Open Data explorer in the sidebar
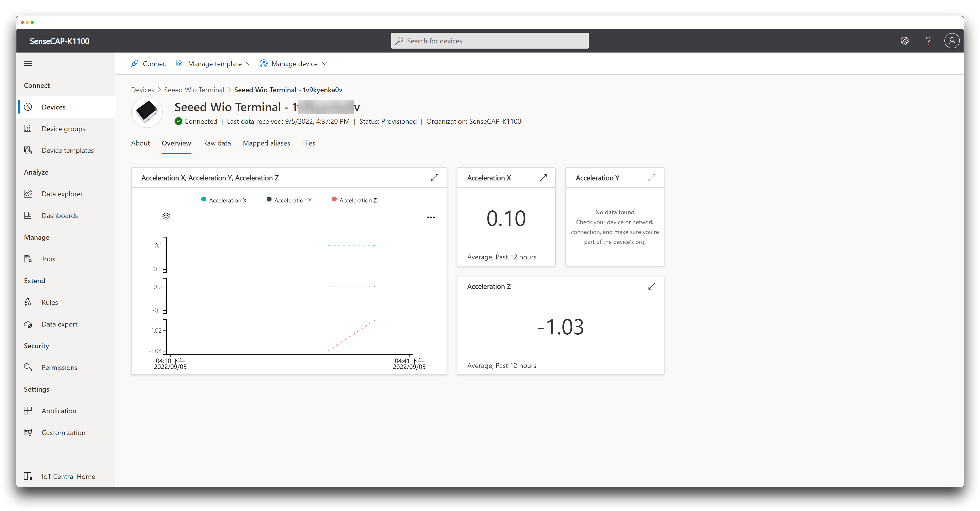Image resolution: width=980 pixels, height=511 pixels. tap(66, 194)
